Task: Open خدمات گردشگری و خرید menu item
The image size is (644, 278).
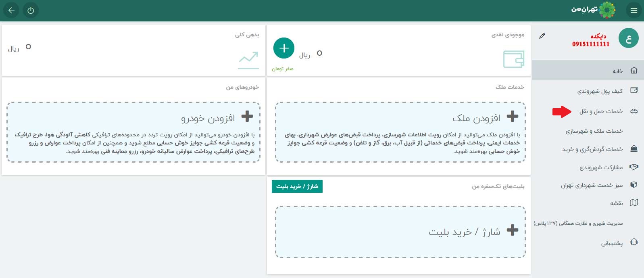Action: pyautogui.click(x=588, y=149)
